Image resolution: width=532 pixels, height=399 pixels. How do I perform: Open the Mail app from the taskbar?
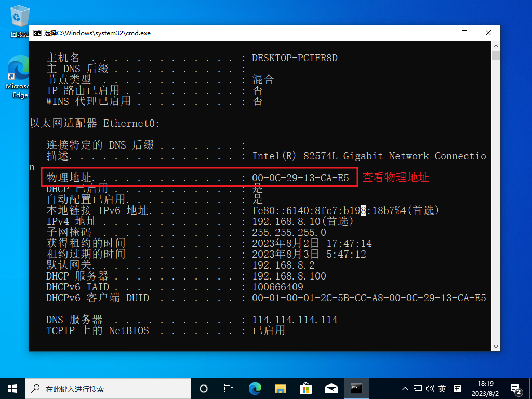[x=331, y=389]
